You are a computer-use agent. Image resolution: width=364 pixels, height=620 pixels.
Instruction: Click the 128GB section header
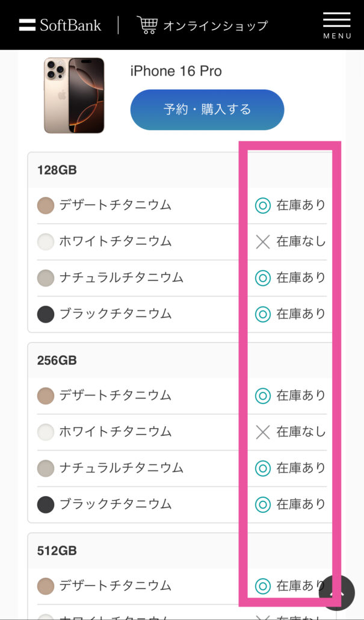(x=180, y=170)
